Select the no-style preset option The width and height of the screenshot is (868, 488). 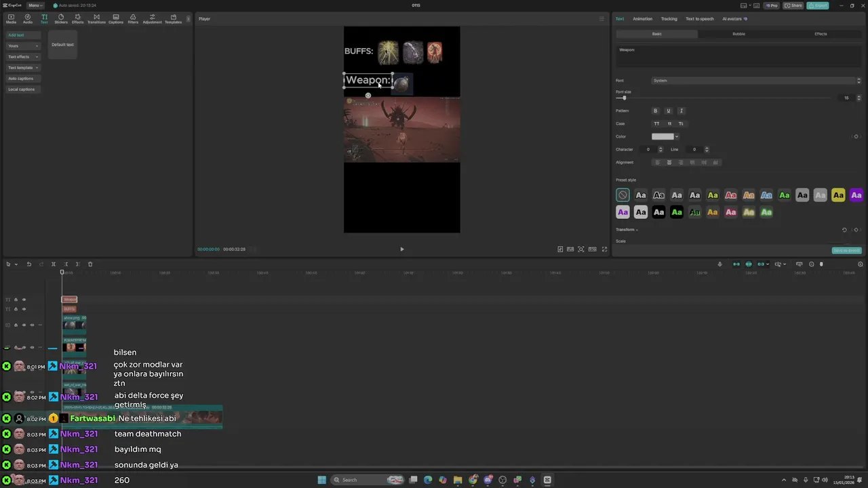(x=623, y=195)
